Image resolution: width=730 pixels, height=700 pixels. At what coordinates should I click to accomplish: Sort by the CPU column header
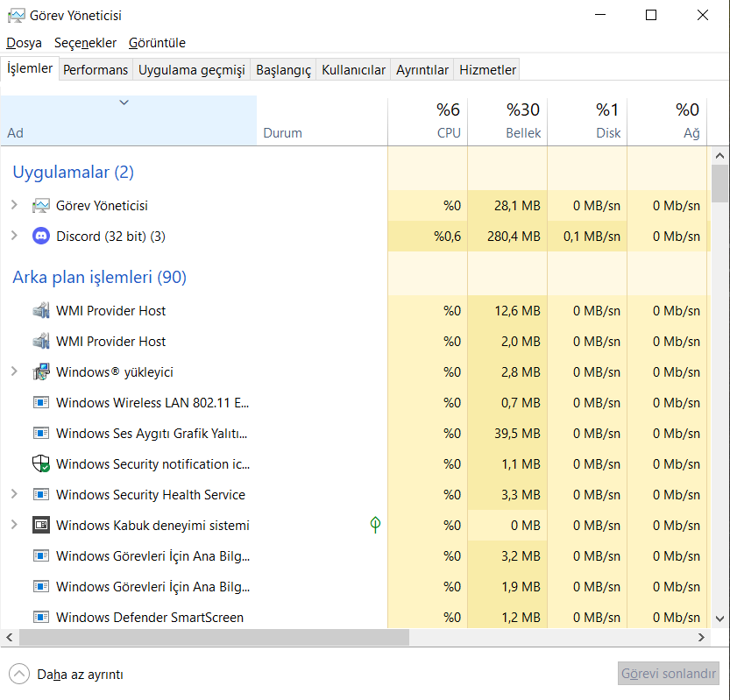click(428, 121)
